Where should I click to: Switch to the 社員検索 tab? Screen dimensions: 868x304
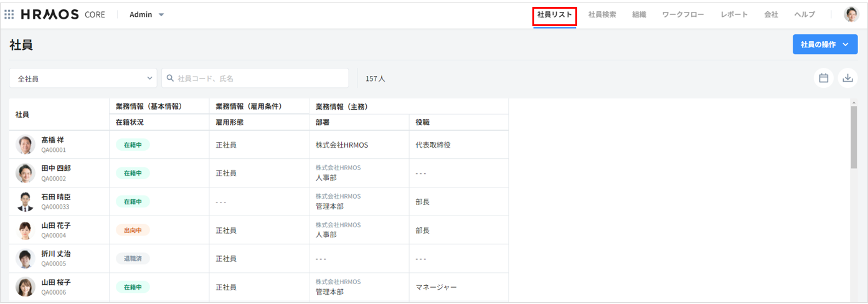click(602, 14)
